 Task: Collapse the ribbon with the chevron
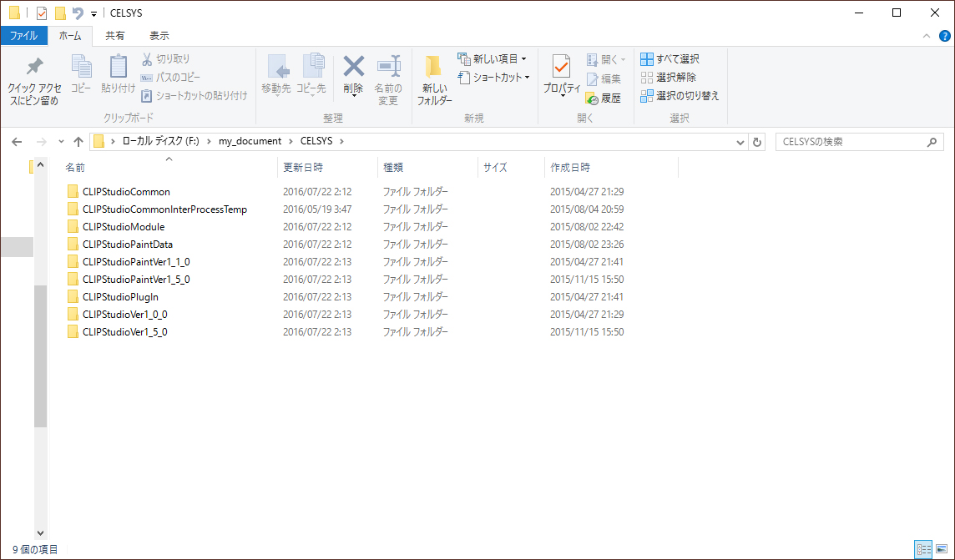(x=927, y=36)
